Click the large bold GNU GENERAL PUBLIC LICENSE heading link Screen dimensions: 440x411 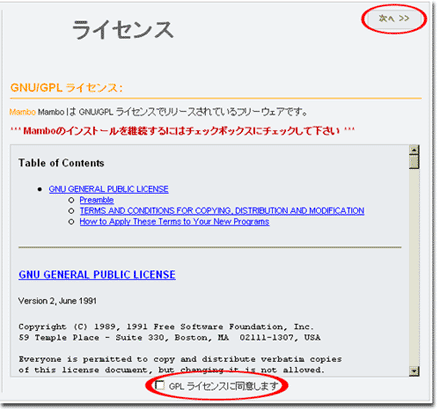click(97, 275)
